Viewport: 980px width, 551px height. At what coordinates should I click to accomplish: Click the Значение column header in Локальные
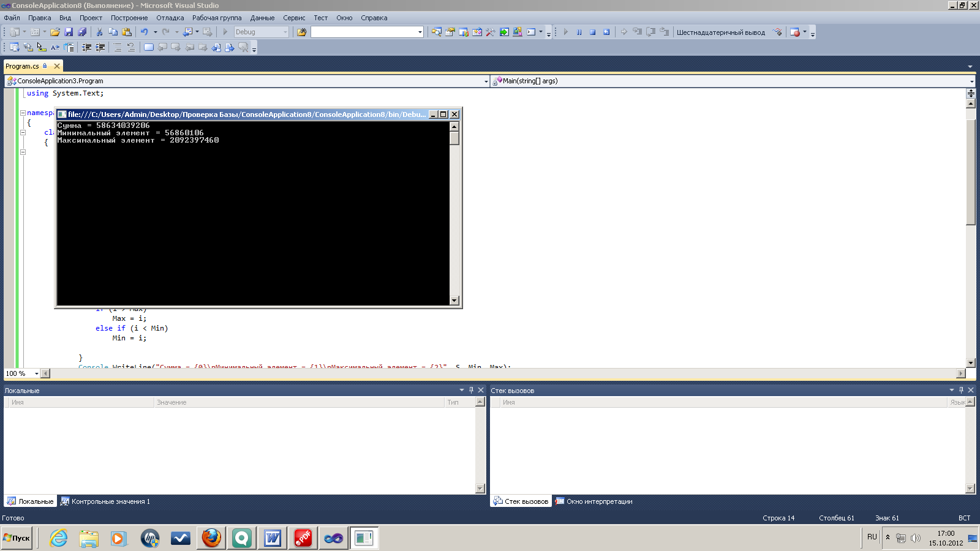tap(299, 402)
